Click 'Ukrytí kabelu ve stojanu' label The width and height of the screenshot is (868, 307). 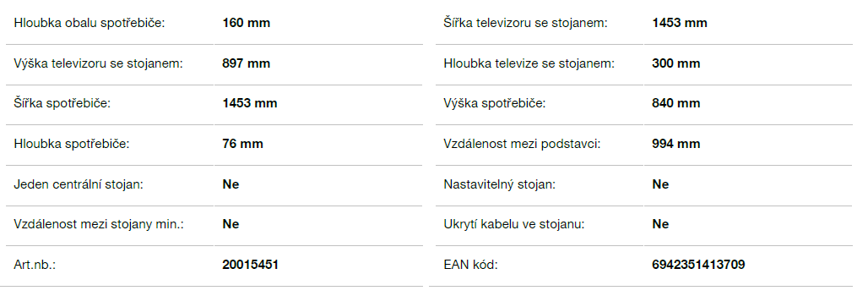[x=514, y=224]
